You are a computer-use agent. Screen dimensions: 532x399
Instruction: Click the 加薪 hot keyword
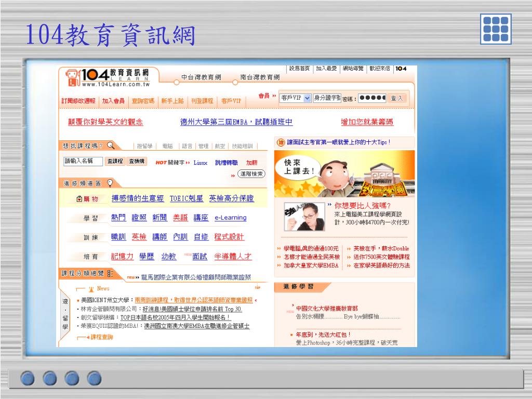pos(252,163)
